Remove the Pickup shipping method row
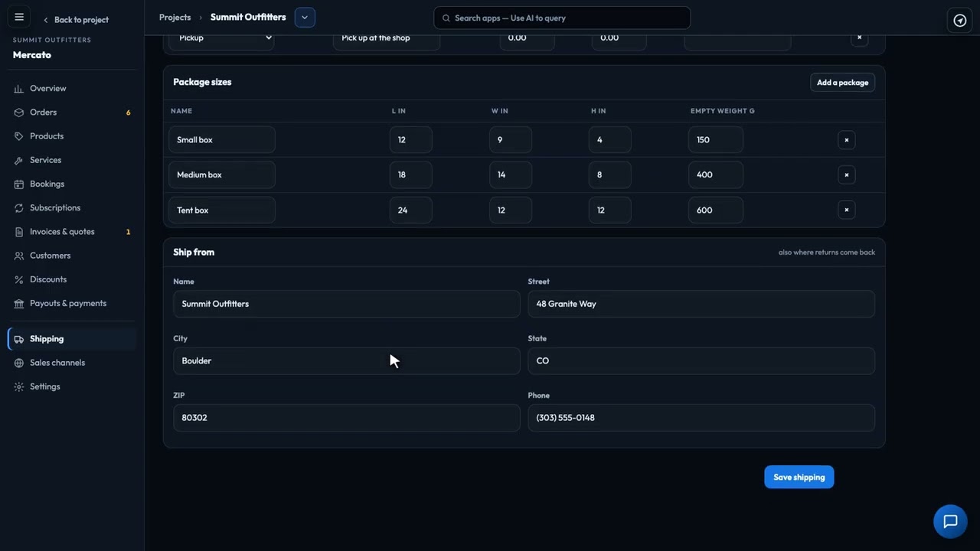The image size is (980, 551). coord(859,37)
